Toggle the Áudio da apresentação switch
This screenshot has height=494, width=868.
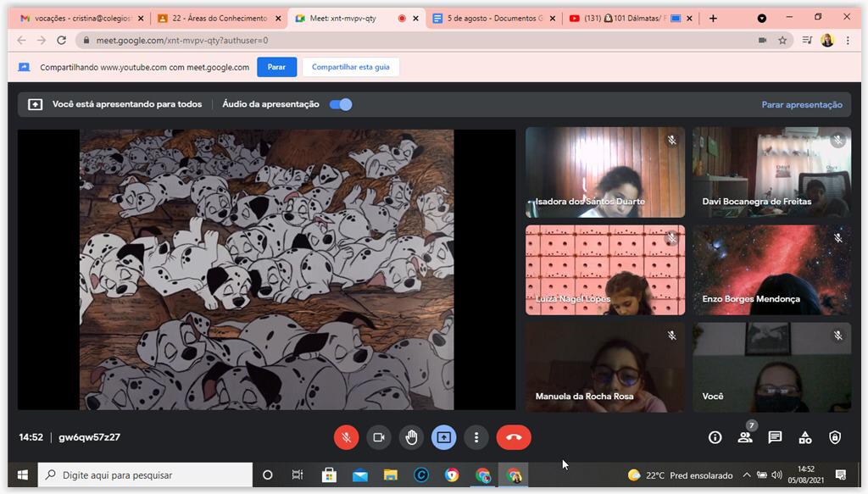(341, 104)
